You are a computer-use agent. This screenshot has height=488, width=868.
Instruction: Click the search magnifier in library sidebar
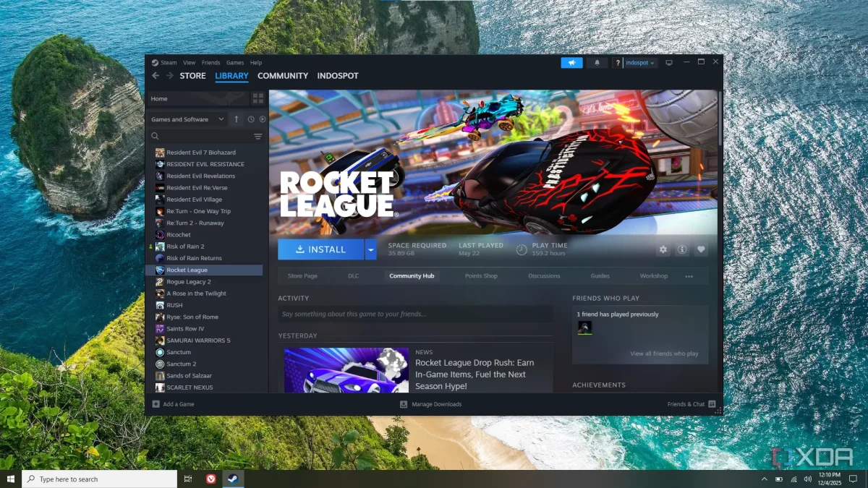coord(155,136)
